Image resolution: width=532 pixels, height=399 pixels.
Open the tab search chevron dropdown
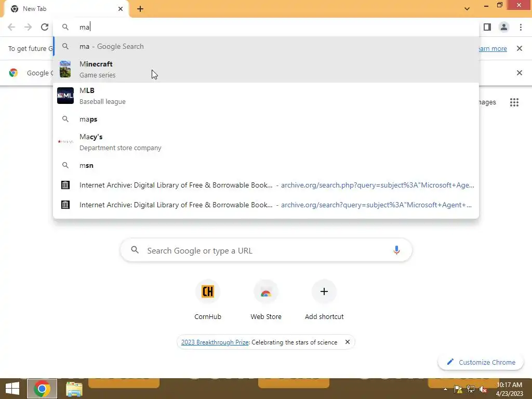click(467, 9)
